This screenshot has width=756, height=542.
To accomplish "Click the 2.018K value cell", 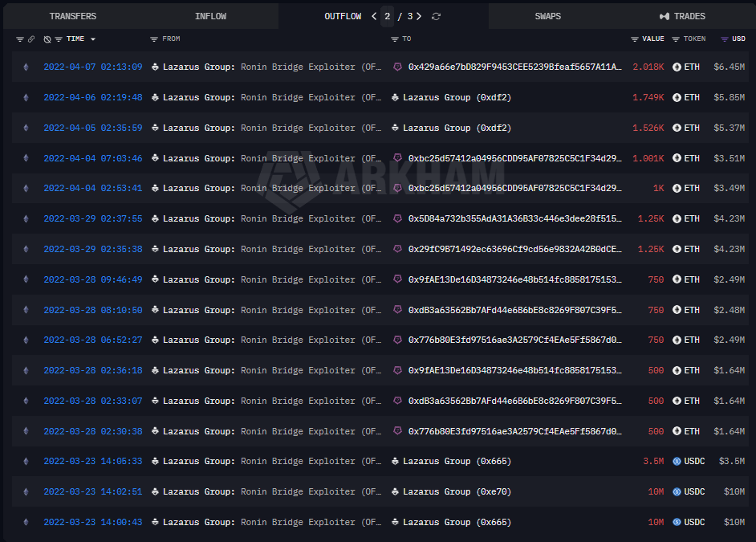I will coord(648,67).
